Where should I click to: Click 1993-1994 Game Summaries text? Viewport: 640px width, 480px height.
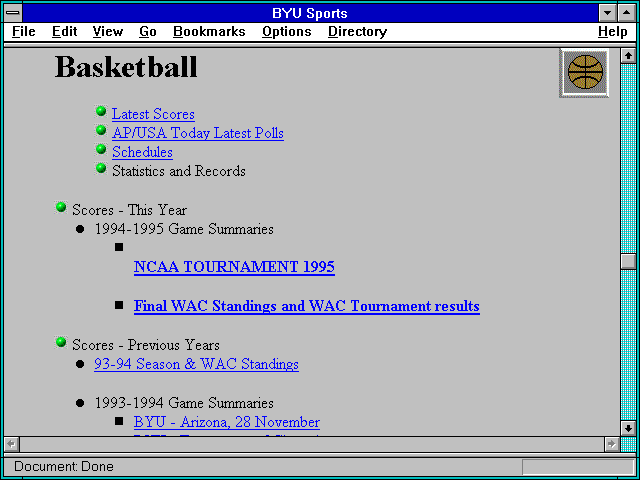(184, 403)
